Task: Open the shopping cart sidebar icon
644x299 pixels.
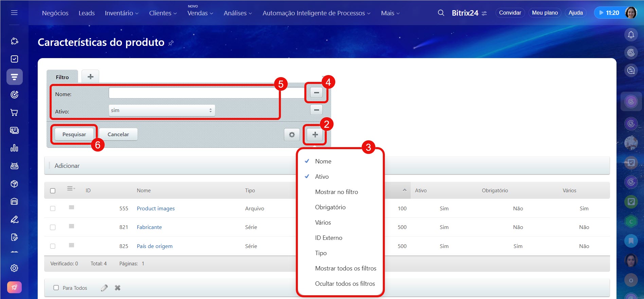Action: coord(14,112)
